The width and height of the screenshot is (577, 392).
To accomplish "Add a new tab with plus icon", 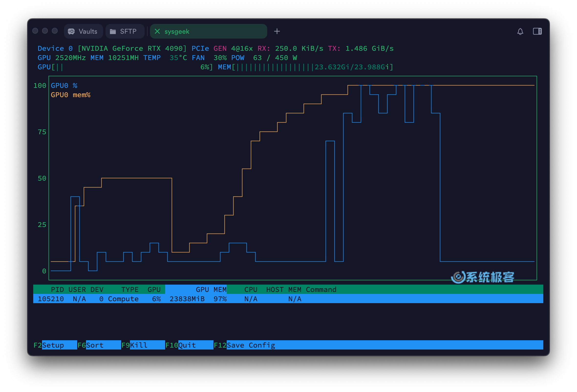I will click(x=277, y=31).
